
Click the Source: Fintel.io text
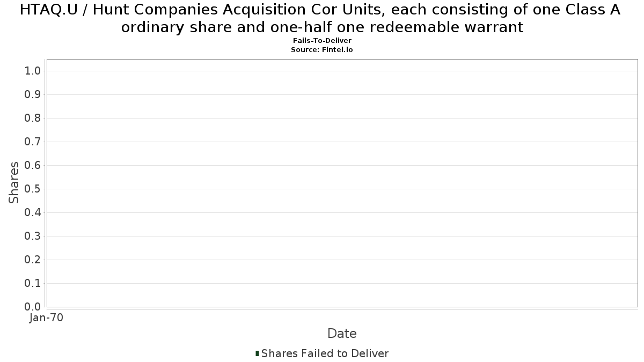pos(322,49)
